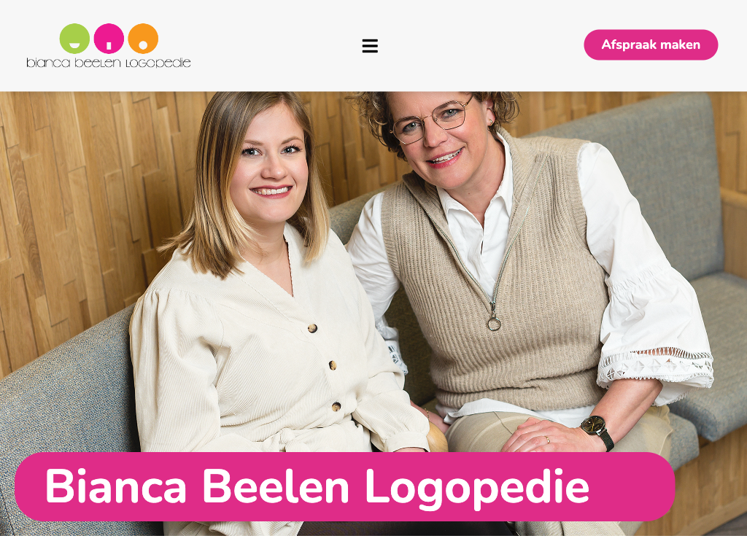Click the top button on cream blouse
This screenshot has height=560, width=747.
[313, 328]
